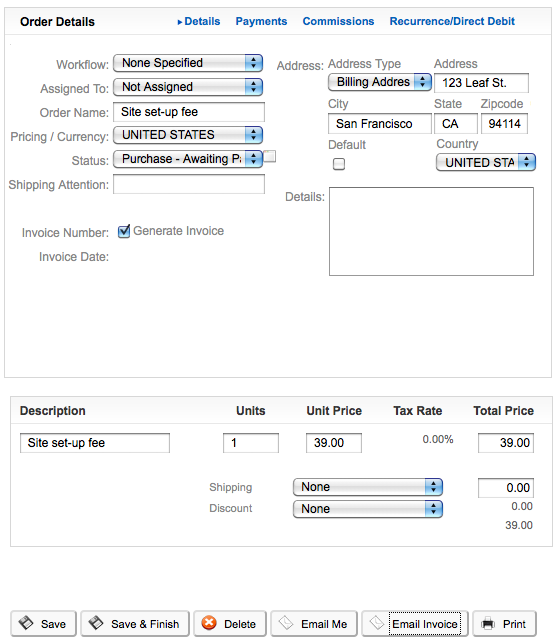Go to Recurrence/Direct Debit tab
The width and height of the screenshot is (556, 644).
pyautogui.click(x=452, y=21)
